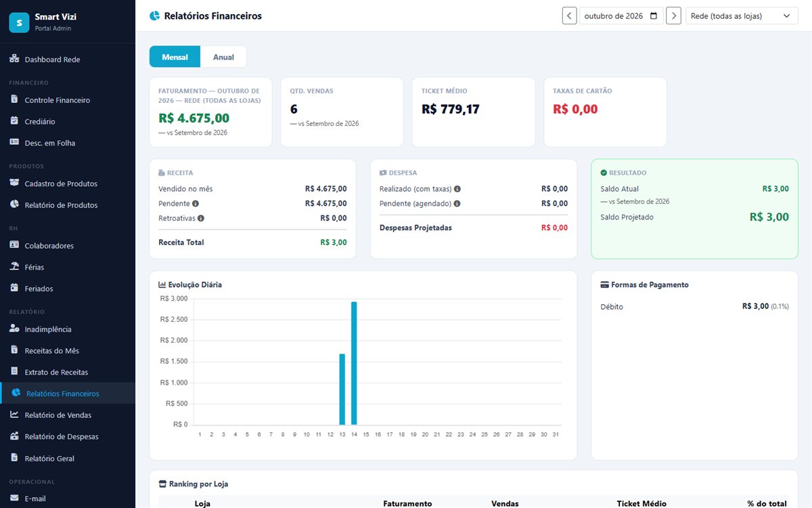Click the day 14 bar in Evolução Diária

(x=354, y=363)
